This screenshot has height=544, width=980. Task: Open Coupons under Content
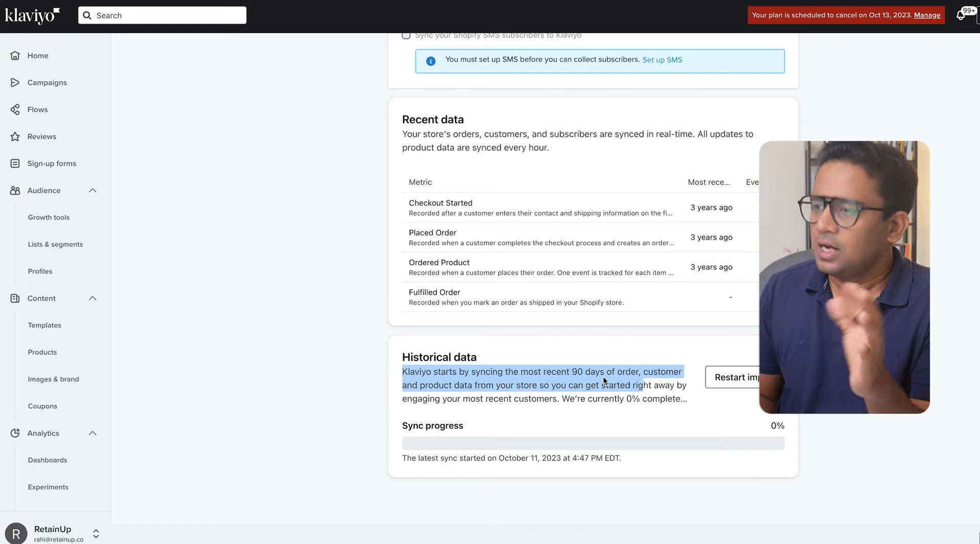[x=42, y=406]
